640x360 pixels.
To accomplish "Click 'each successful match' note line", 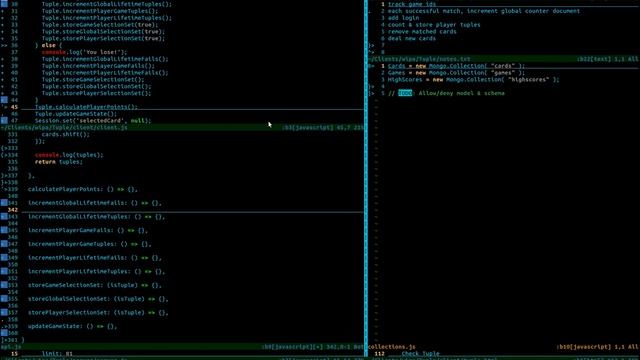I will click(484, 11).
